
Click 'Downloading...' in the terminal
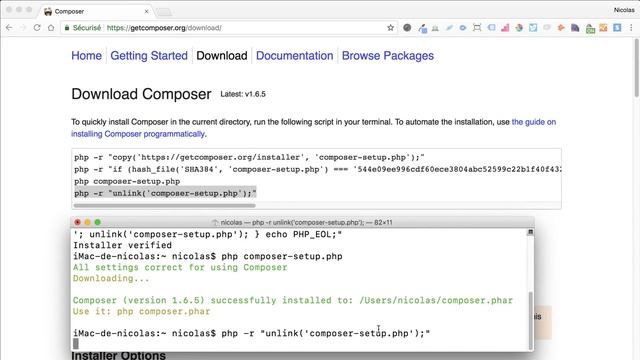tap(111, 278)
